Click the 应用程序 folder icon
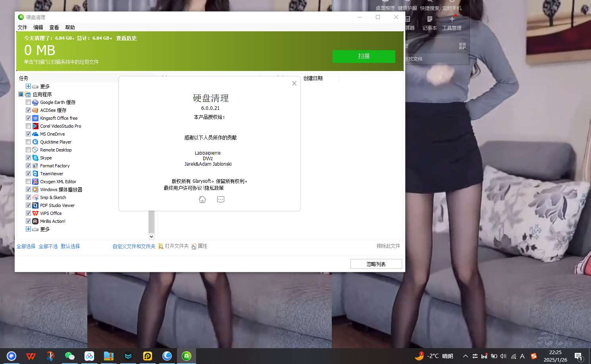 click(28, 94)
